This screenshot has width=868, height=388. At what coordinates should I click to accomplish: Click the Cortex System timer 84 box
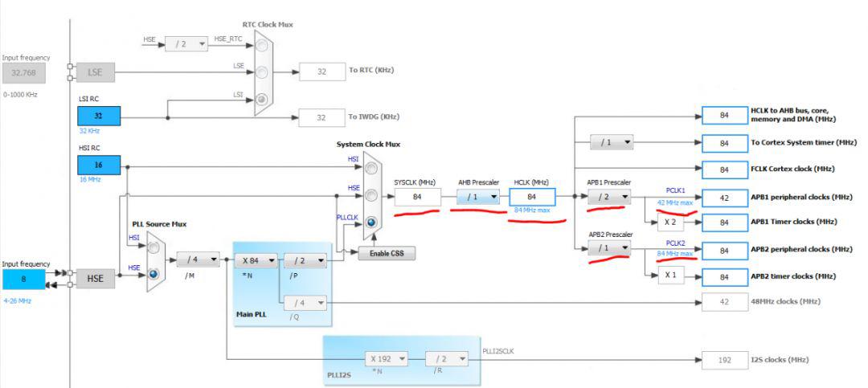(x=725, y=143)
